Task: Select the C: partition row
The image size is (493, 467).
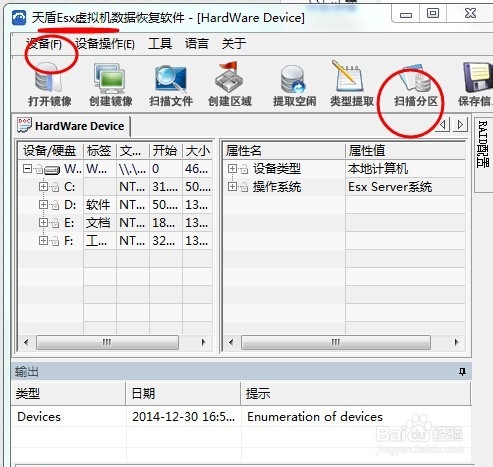Action: (115, 187)
